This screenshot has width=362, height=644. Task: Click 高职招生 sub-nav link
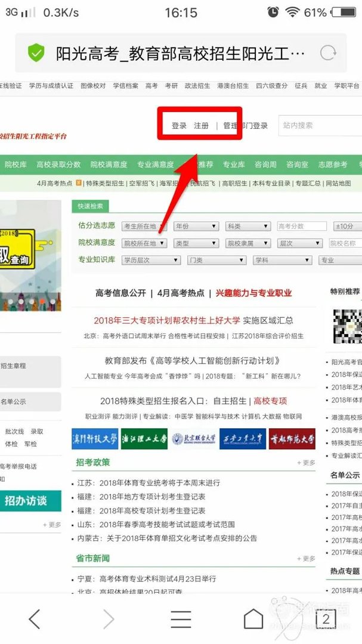[x=234, y=184]
